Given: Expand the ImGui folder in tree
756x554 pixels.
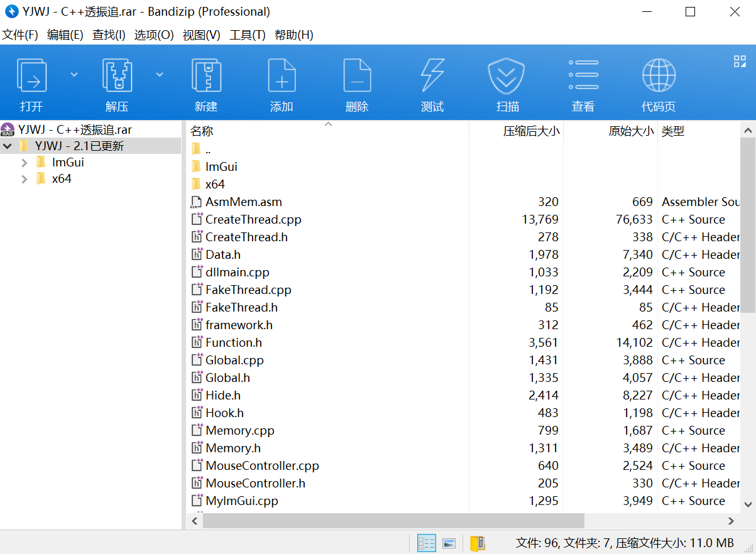Looking at the screenshot, I should [x=25, y=163].
